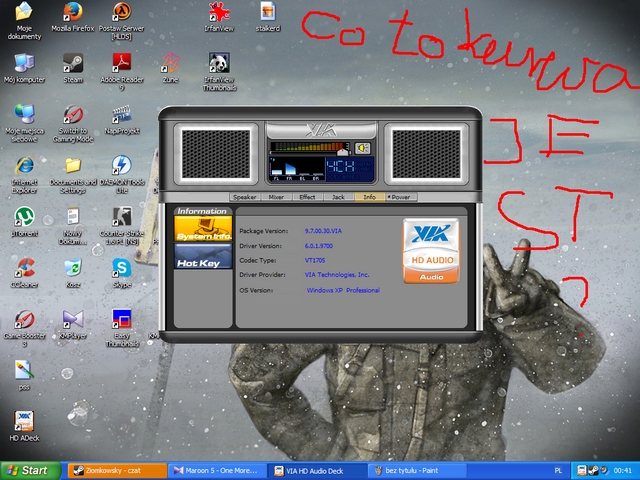This screenshot has height=480, width=640.
Task: Switch to Ziomkowsky - czat taskbar item
Action: 117,471
